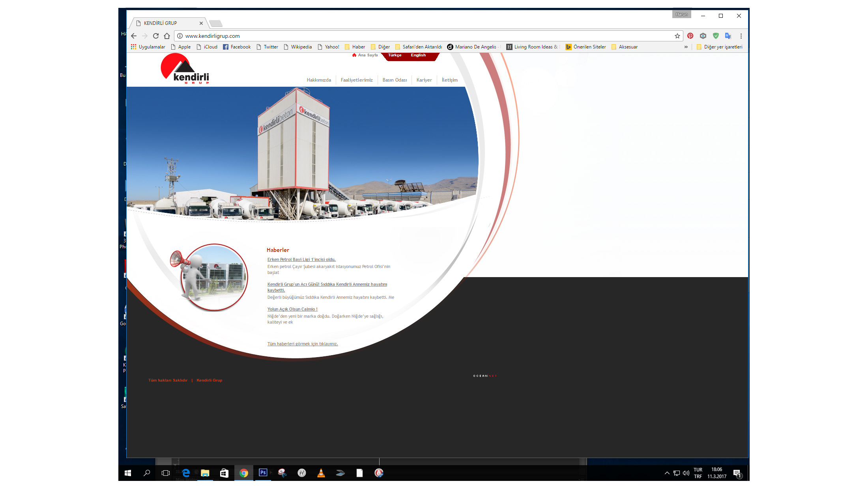The height and width of the screenshot is (488, 868).
Task: Open the Snipping Tool taskbar icon
Action: click(x=282, y=473)
